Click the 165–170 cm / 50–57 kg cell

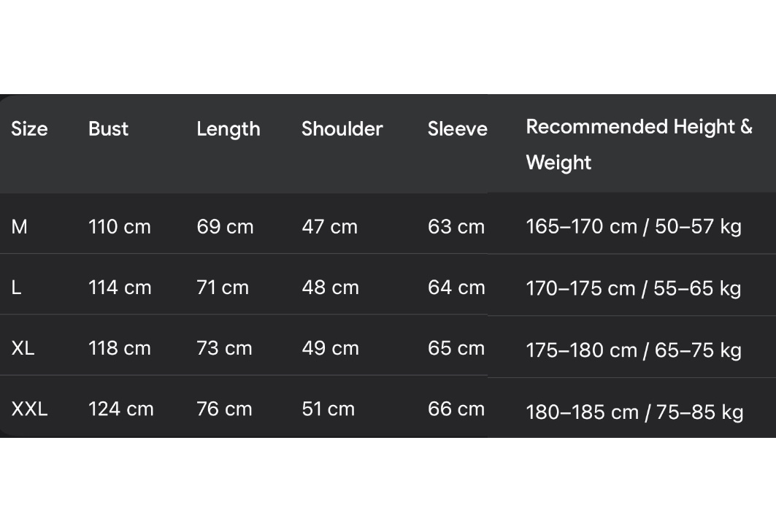(x=633, y=227)
